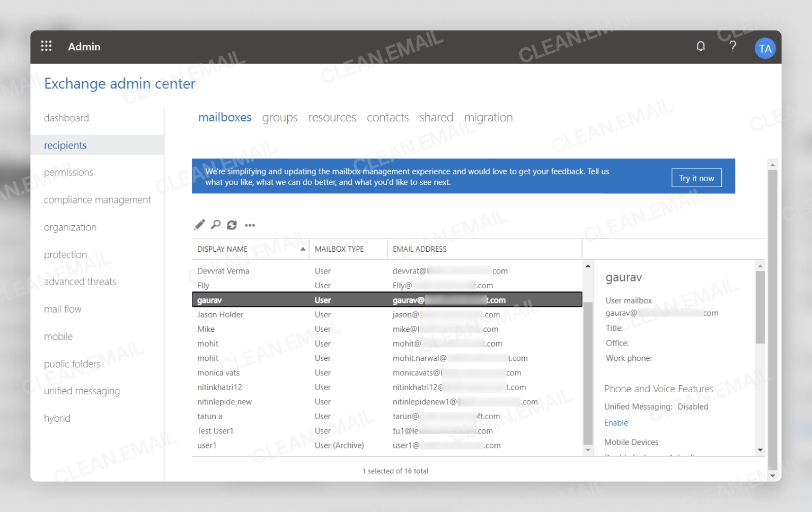
Task: Click the refresh icon in toolbar
Action: 232,225
